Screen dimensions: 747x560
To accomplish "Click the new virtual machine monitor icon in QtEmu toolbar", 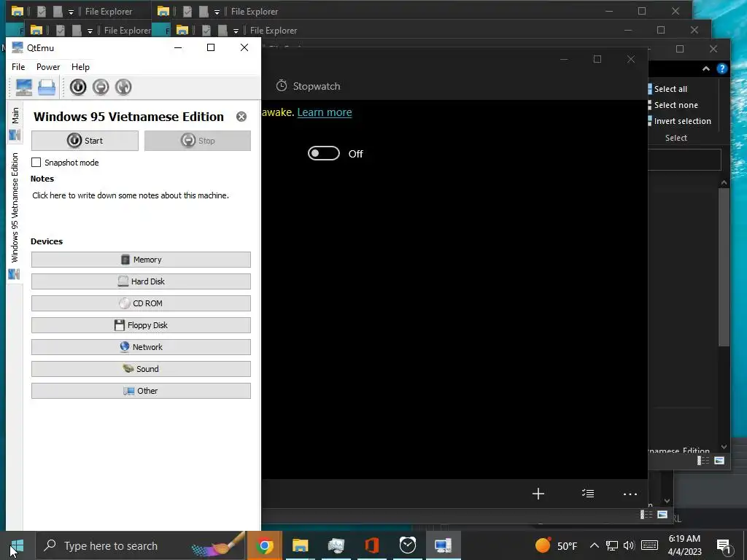I will (24, 87).
